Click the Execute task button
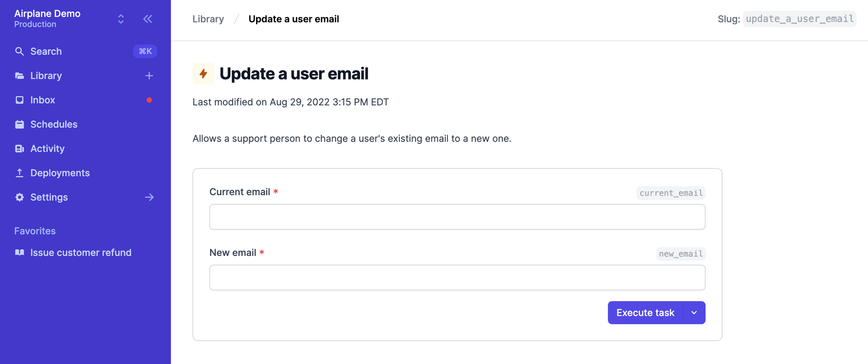The width and height of the screenshot is (868, 364). tap(645, 312)
